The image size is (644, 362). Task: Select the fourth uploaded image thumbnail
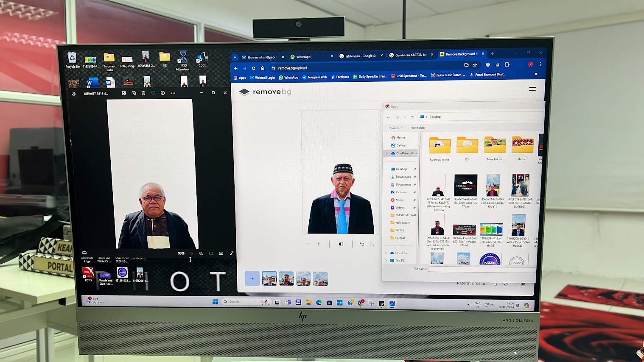[x=320, y=278]
